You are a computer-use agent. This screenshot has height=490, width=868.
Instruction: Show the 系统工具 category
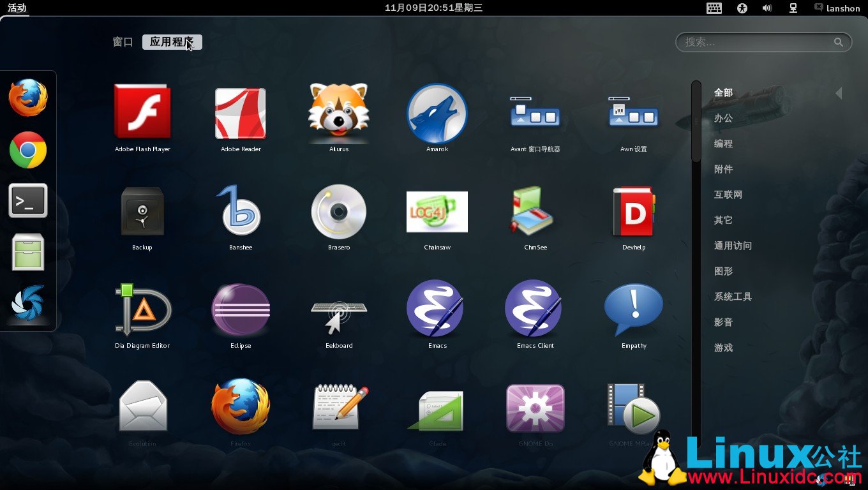click(733, 297)
